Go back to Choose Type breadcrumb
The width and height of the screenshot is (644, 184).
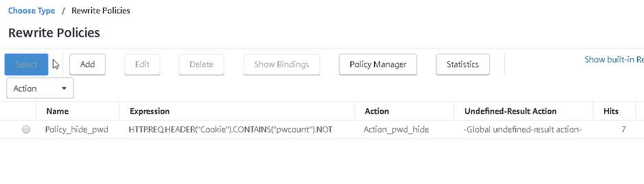[x=31, y=11]
